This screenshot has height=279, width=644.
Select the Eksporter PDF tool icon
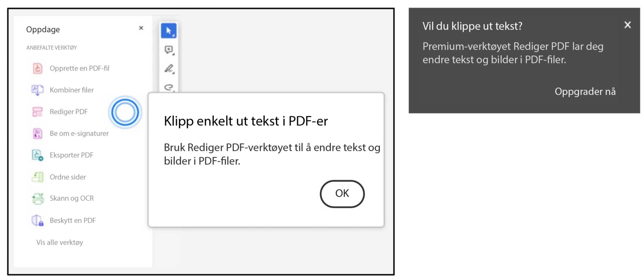point(38,155)
